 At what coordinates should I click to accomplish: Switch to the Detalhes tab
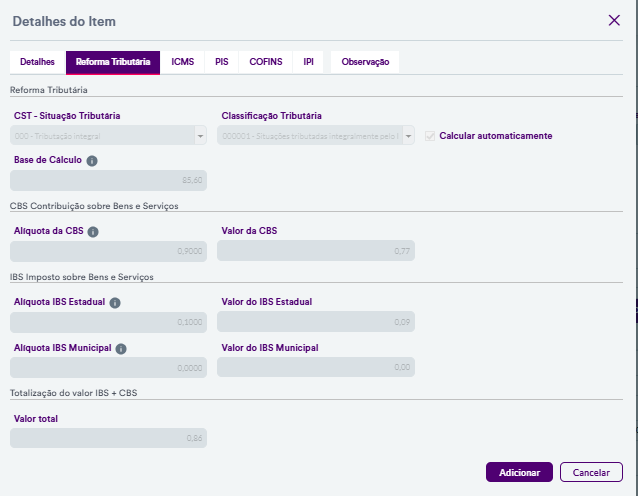coord(37,62)
